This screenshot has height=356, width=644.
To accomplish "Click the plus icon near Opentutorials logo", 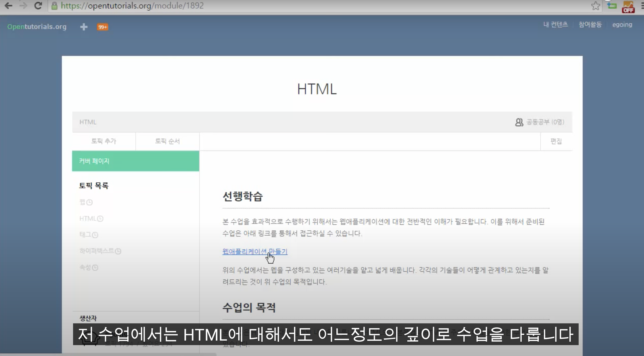I will click(84, 27).
